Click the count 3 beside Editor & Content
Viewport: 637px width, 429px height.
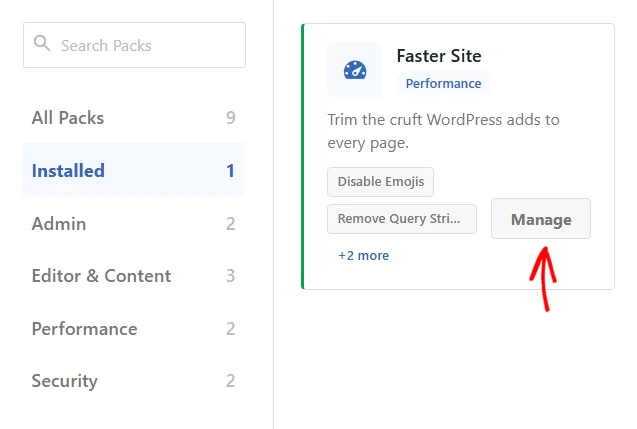tap(231, 276)
